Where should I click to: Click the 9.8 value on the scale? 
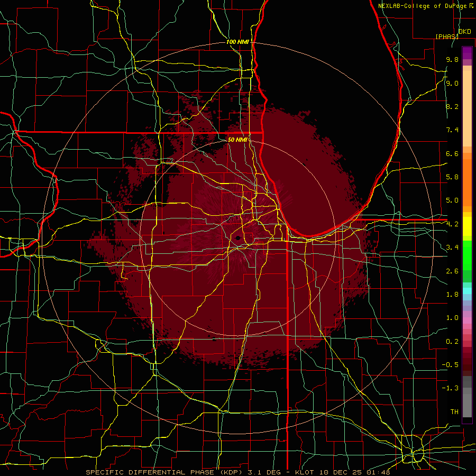pos(452,59)
